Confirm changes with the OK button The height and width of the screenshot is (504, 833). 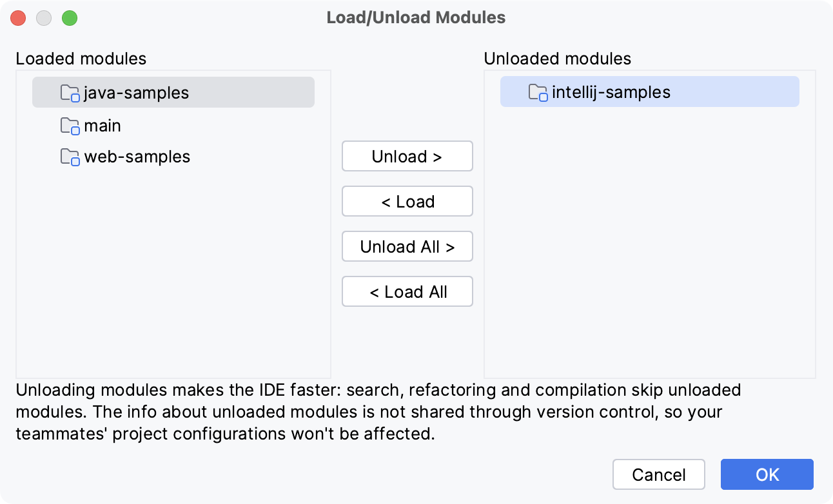pyautogui.click(x=766, y=474)
